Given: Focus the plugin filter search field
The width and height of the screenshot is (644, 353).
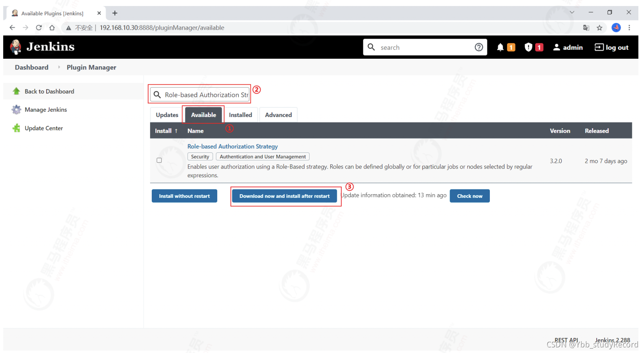Looking at the screenshot, I should (200, 94).
